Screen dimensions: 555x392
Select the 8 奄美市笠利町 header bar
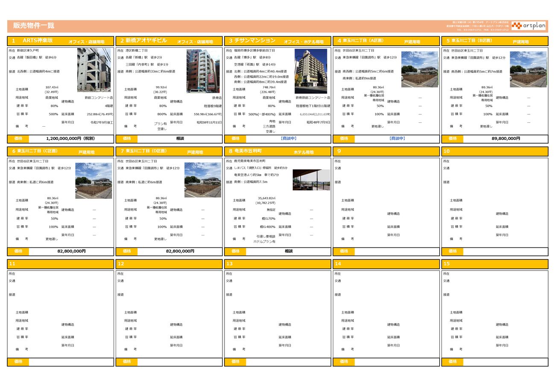coord(277,151)
